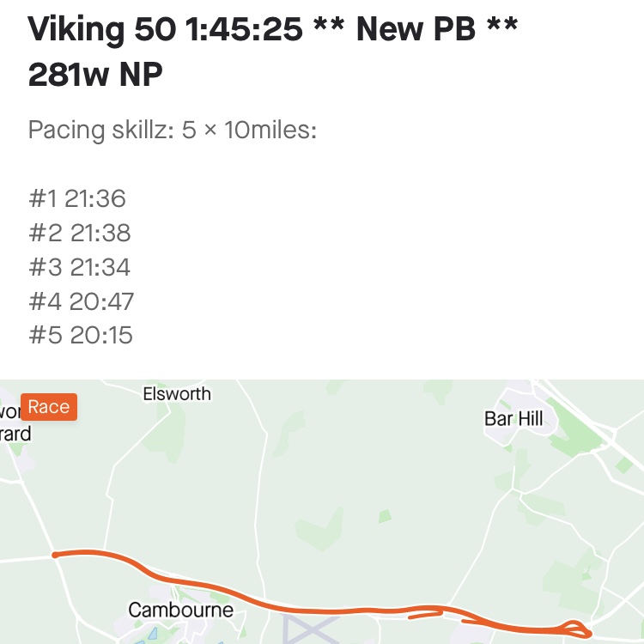Click the 281w NP title line
This screenshot has height=644, width=644.
click(95, 75)
